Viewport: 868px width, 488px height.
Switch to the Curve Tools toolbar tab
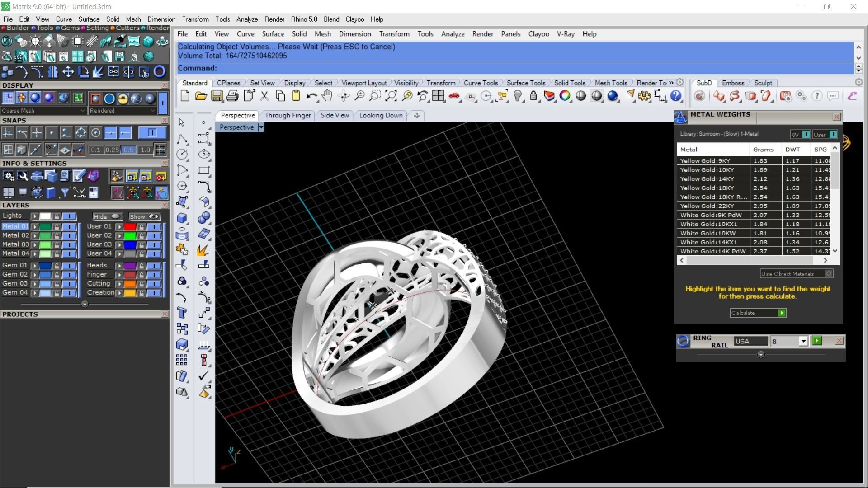click(x=481, y=83)
